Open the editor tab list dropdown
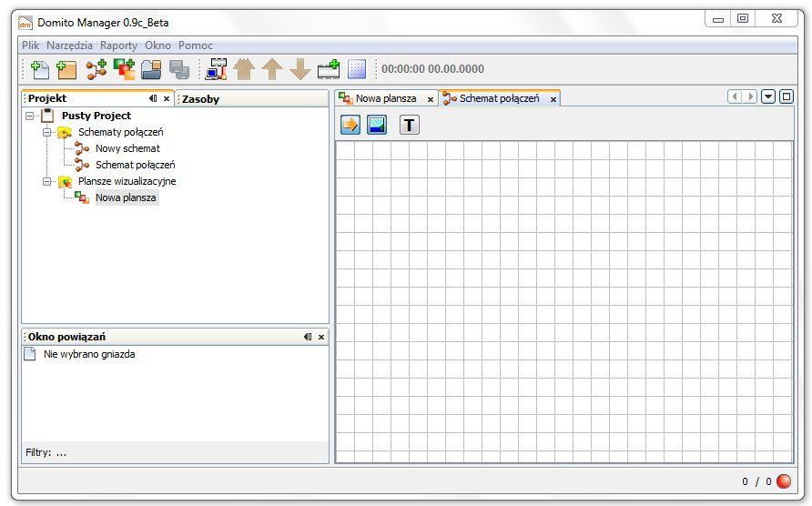The height and width of the screenshot is (506, 812). coord(768,96)
